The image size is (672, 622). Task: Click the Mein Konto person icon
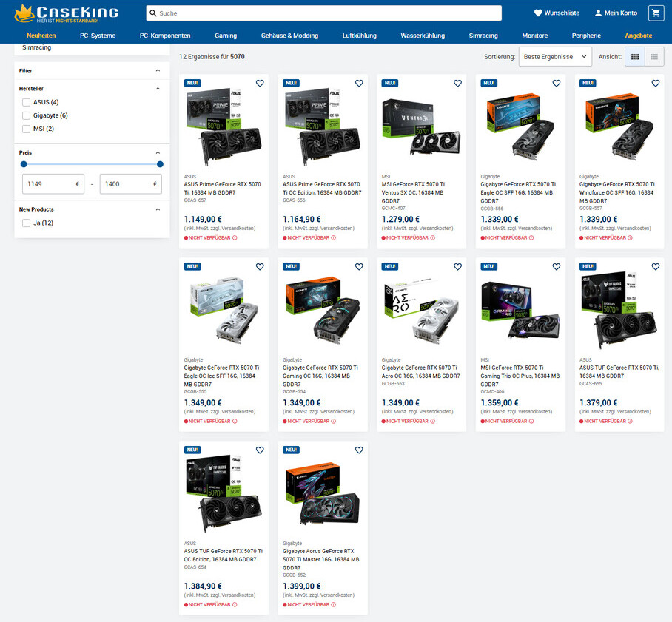coord(598,13)
